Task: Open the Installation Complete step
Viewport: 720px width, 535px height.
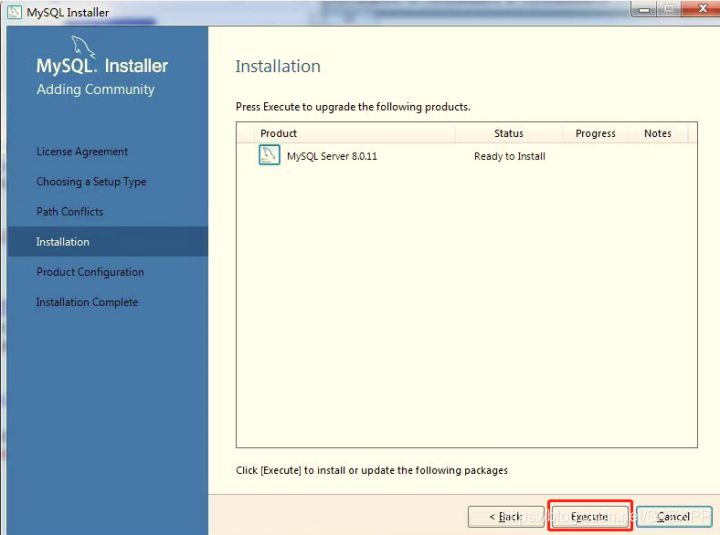Action: [x=87, y=302]
